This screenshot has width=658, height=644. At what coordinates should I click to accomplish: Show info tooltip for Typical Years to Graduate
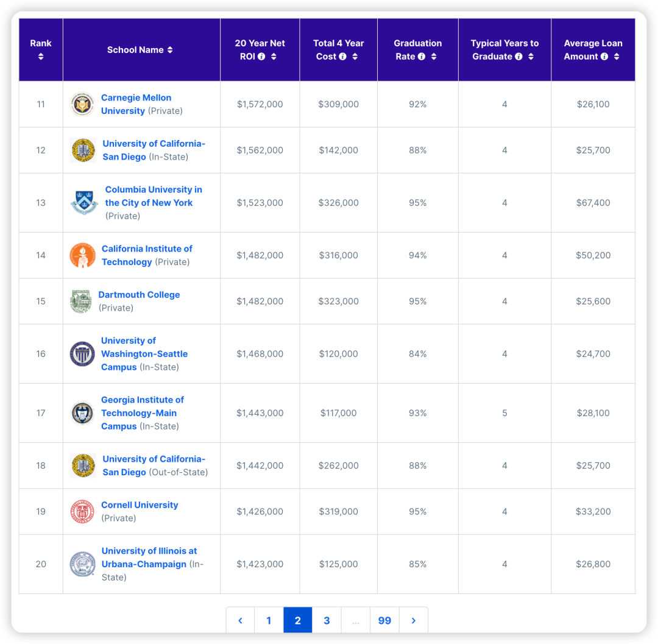519,57
